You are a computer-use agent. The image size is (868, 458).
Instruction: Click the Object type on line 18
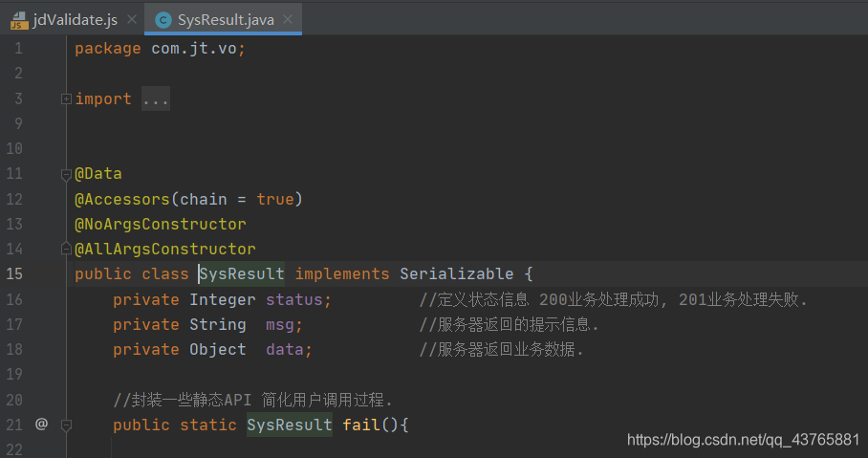pyautogui.click(x=218, y=349)
